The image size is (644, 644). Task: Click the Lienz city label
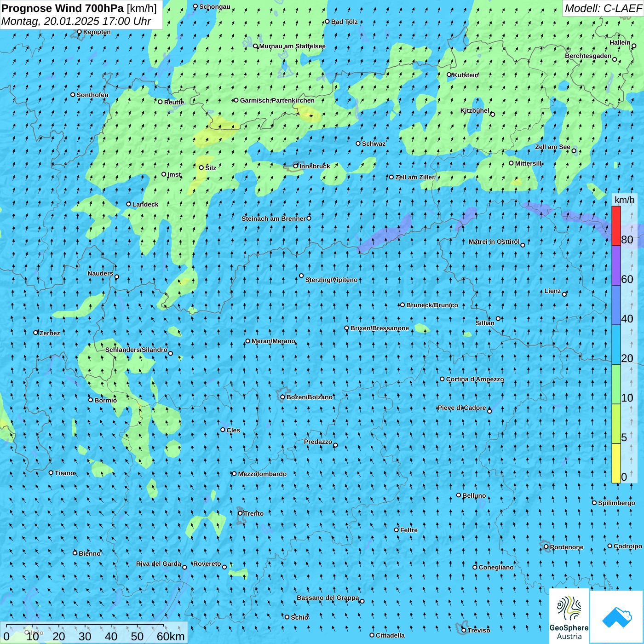click(552, 291)
